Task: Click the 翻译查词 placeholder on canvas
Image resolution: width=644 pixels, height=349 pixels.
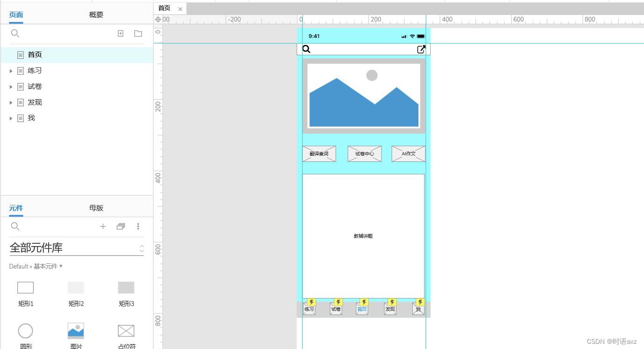Action: 319,154
